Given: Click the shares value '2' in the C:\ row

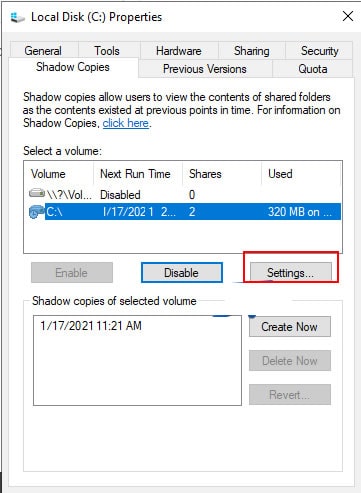Looking at the screenshot, I should [x=192, y=212].
